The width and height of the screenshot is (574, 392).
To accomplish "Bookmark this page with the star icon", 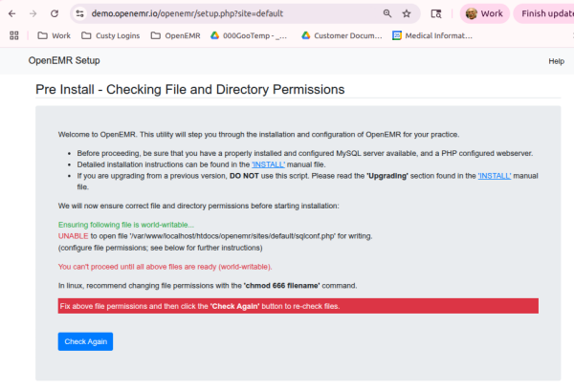I will point(407,14).
